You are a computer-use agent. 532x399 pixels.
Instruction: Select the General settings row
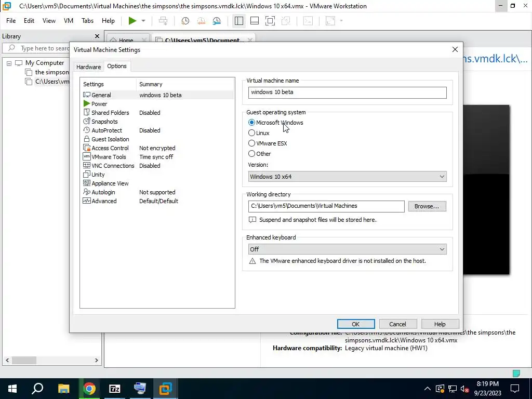coord(157,95)
